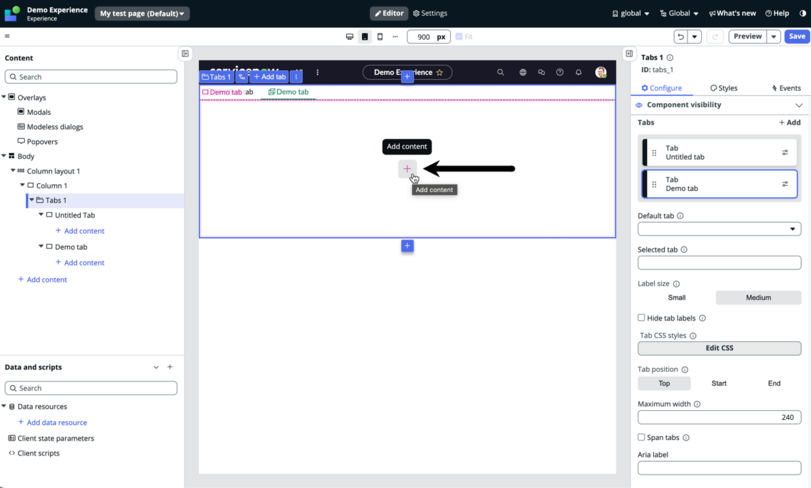
Task: Select the tablet viewport icon
Action: pos(365,37)
